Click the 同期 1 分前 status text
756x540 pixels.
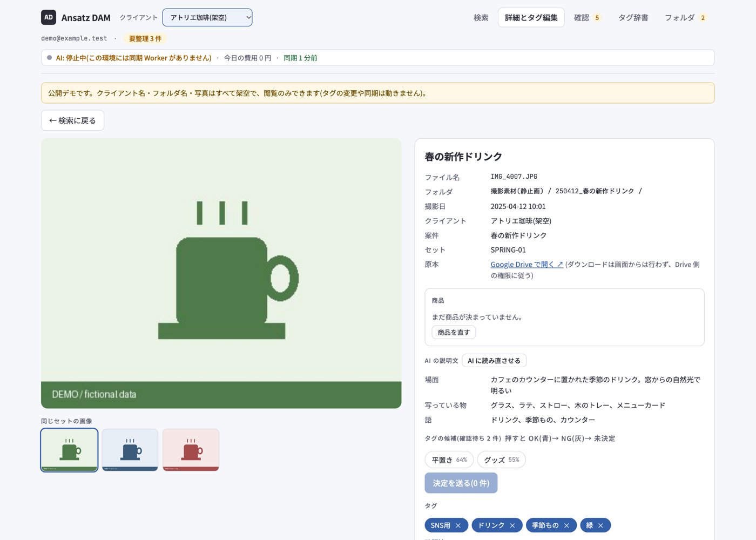[x=300, y=58]
